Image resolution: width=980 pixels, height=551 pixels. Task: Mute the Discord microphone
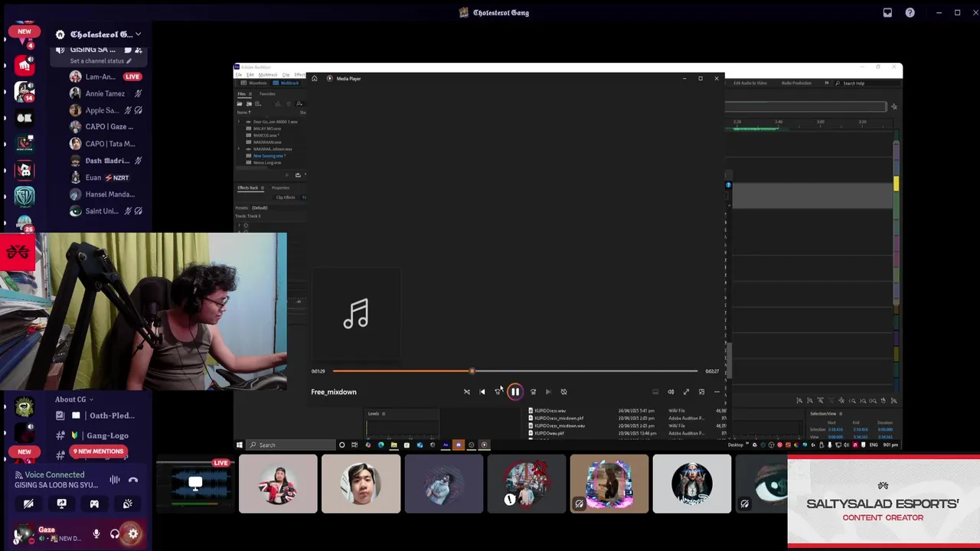[96, 534]
